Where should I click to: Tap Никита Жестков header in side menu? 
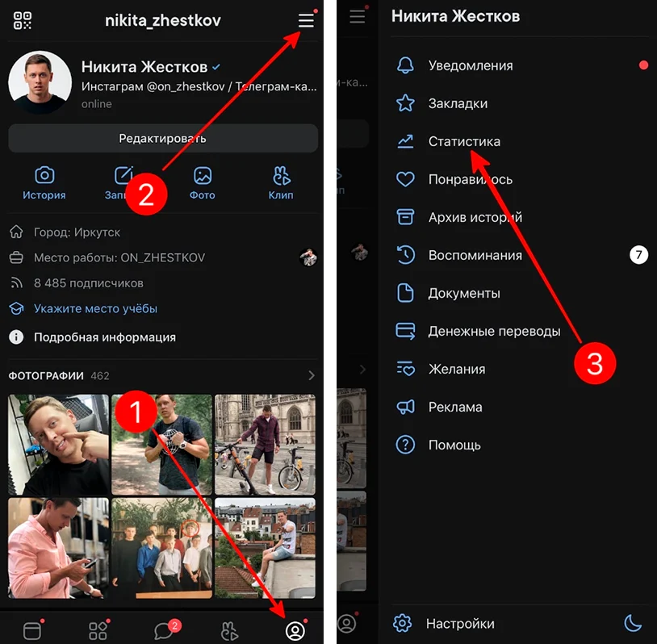click(x=455, y=16)
